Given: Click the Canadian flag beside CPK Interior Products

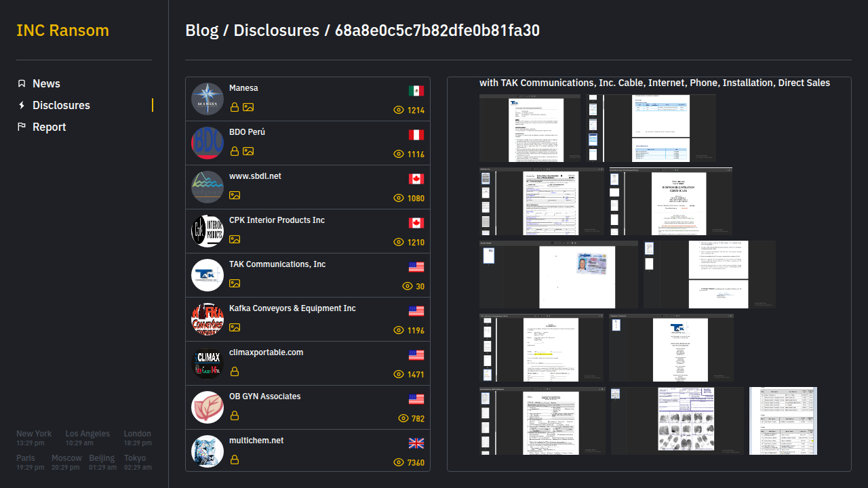Looking at the screenshot, I should [x=416, y=223].
